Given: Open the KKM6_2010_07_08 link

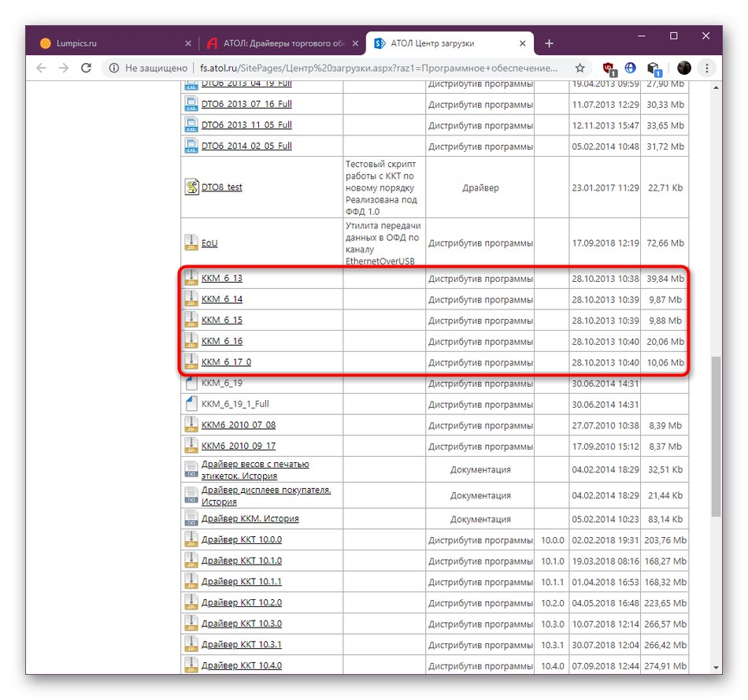Looking at the screenshot, I should coord(239,424).
